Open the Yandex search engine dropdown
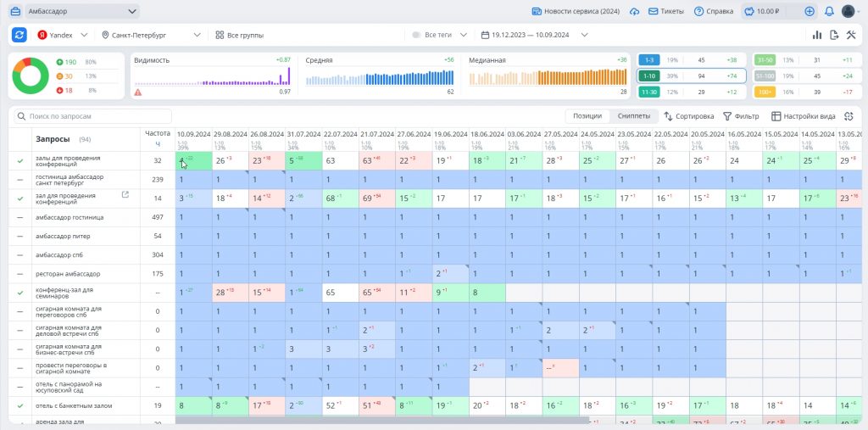Screen dimensions: 868x430 (x=62, y=36)
